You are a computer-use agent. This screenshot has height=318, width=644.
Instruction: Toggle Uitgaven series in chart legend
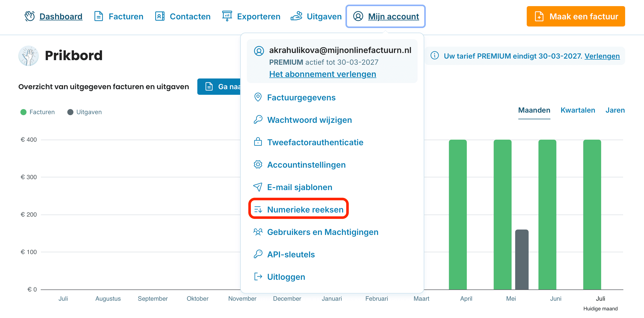(84, 112)
